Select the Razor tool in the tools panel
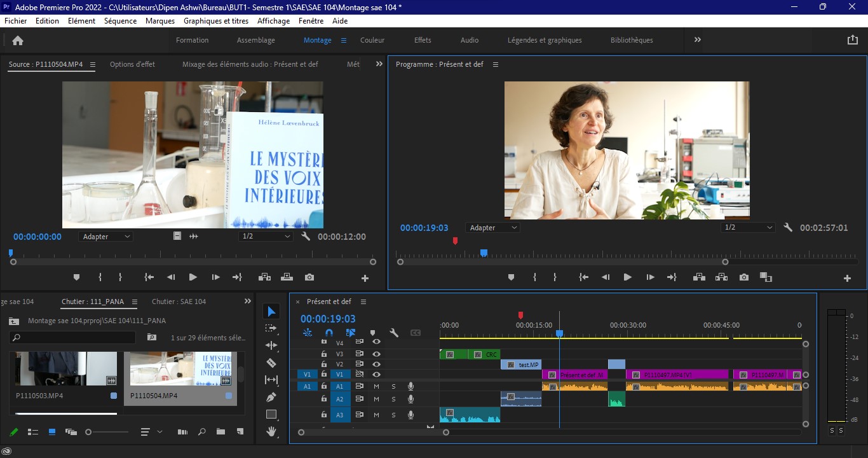The height and width of the screenshot is (458, 868). pos(271,363)
